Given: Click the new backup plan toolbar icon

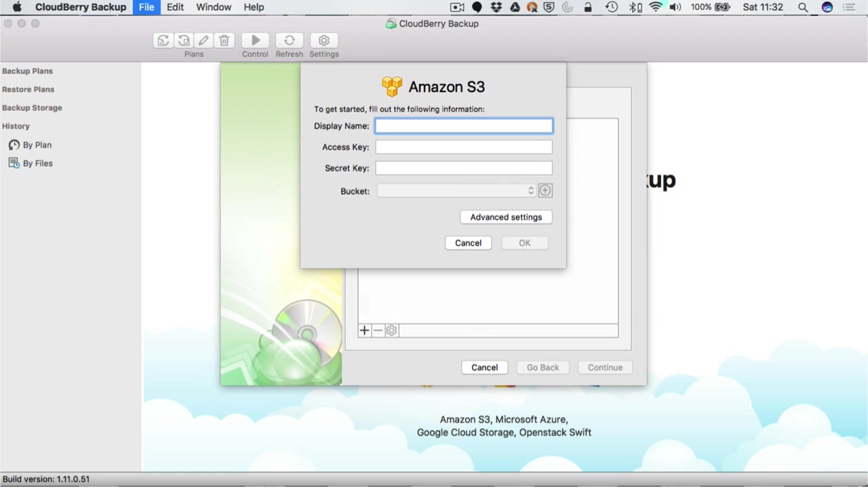Looking at the screenshot, I should pos(163,41).
